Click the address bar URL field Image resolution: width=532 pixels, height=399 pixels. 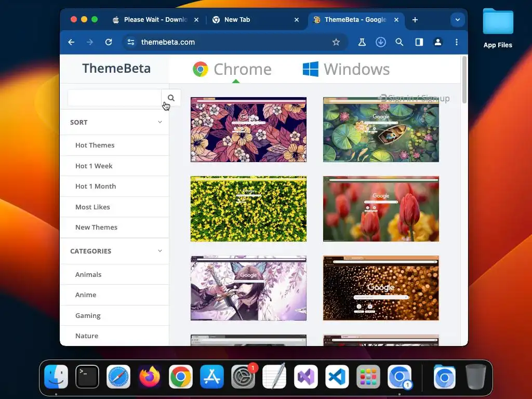pyautogui.click(x=234, y=42)
